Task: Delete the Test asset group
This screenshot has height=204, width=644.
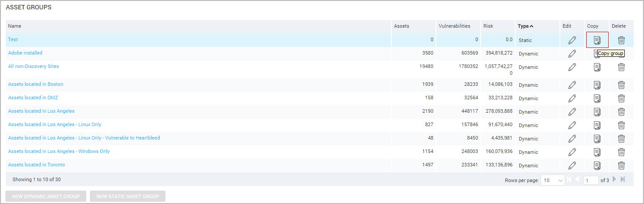Action: [x=621, y=40]
